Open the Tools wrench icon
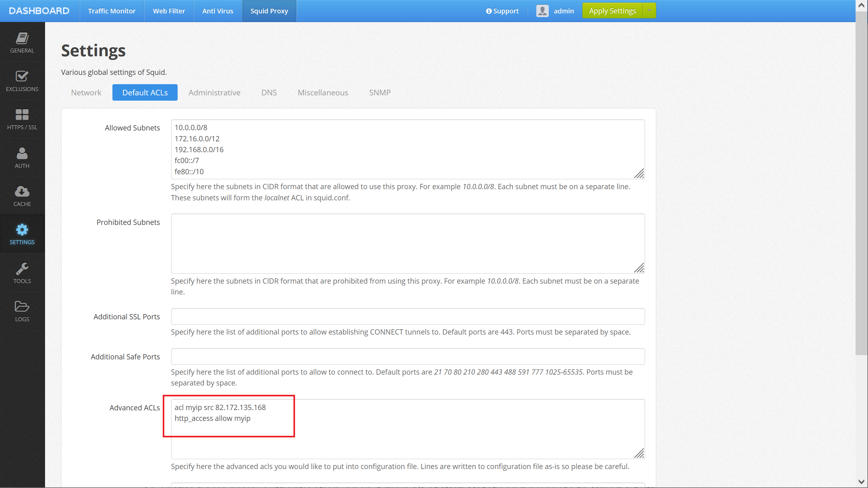The image size is (868, 488). tap(22, 269)
